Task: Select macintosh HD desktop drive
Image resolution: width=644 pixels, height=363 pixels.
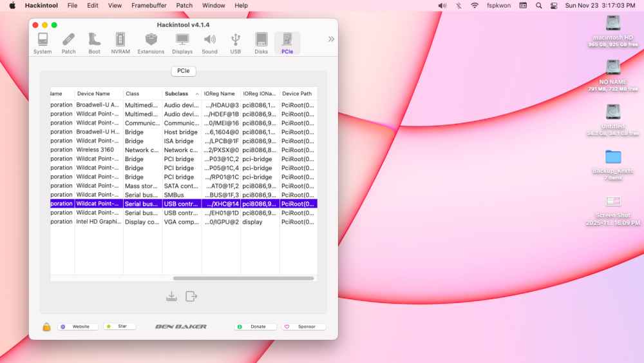Action: point(613,31)
